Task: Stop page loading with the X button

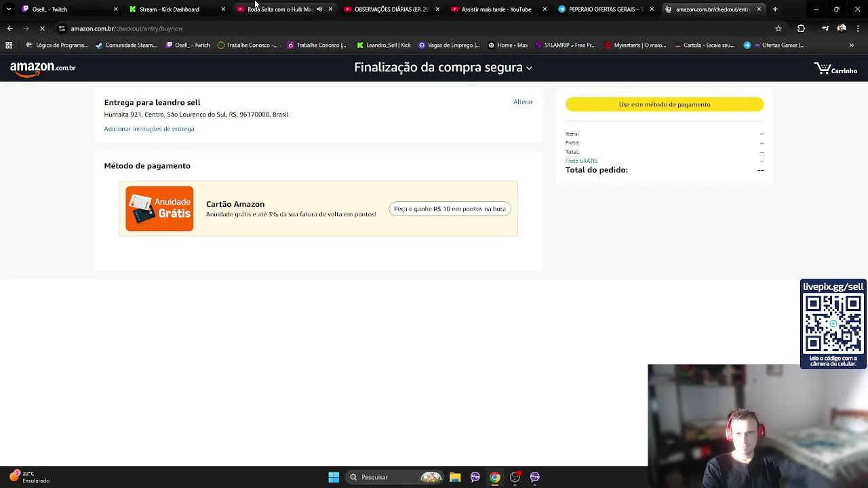Action: (42, 28)
